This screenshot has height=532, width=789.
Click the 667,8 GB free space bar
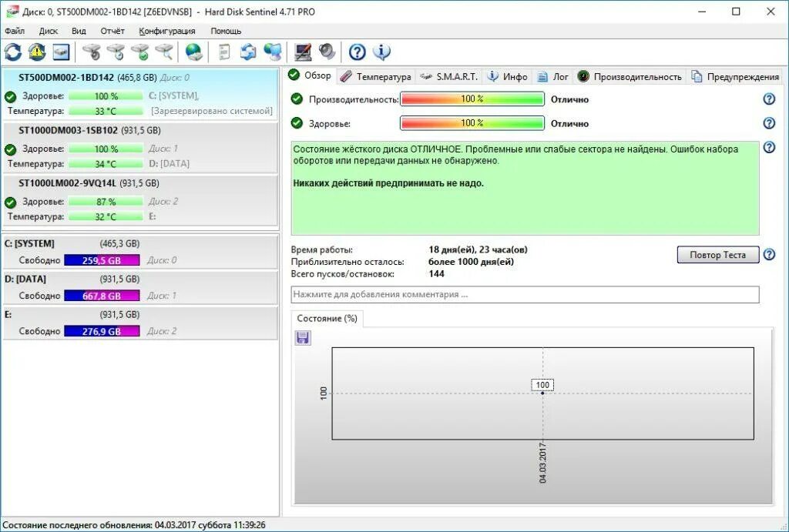pos(102,296)
